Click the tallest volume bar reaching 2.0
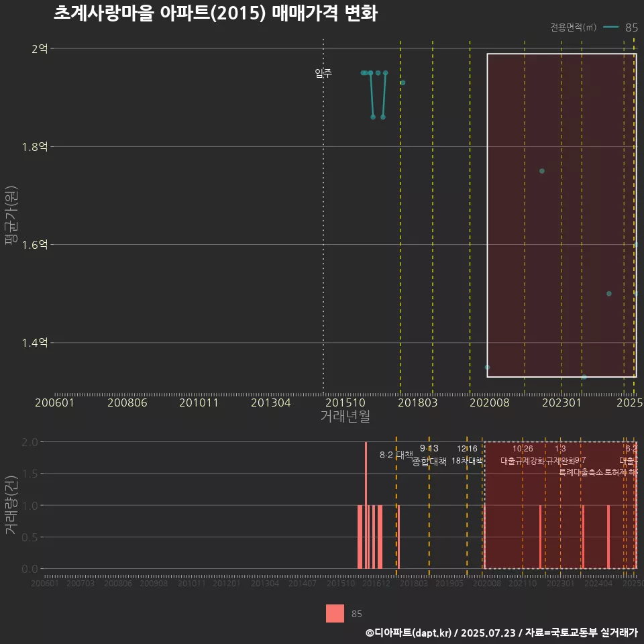 (366, 505)
